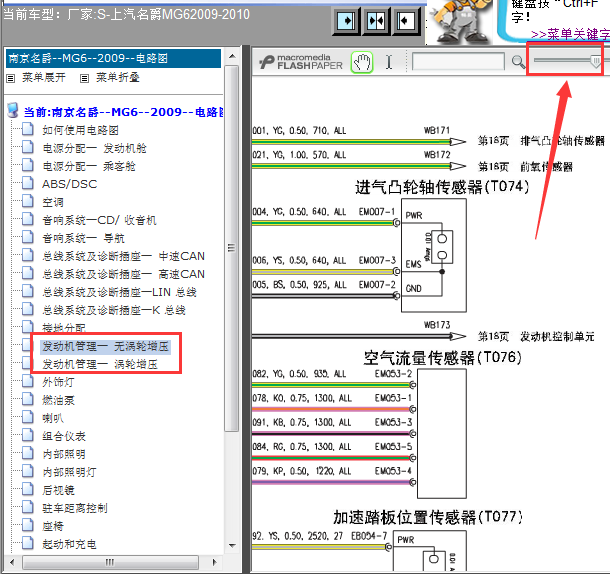The width and height of the screenshot is (610, 574).
Task: Click the page icon beside 燃油泵
Action: (28, 399)
